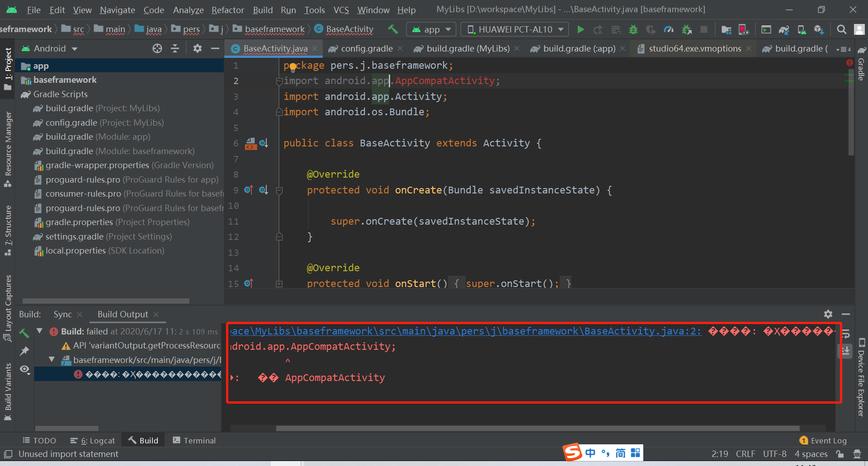Toggle the soft-wrap arrow on line 9
Screen dimensions: 868x466
(x=248, y=190)
